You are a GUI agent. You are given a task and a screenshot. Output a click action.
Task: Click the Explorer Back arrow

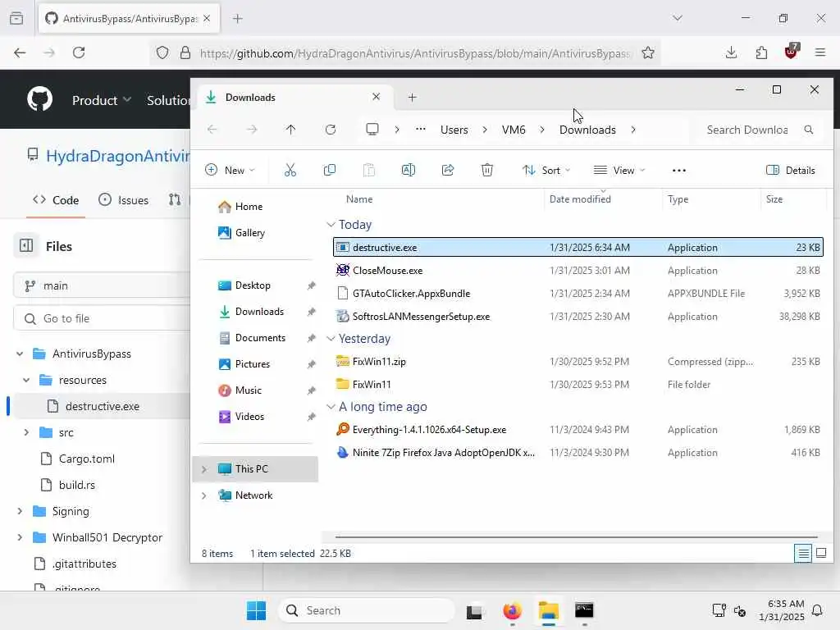pyautogui.click(x=212, y=130)
